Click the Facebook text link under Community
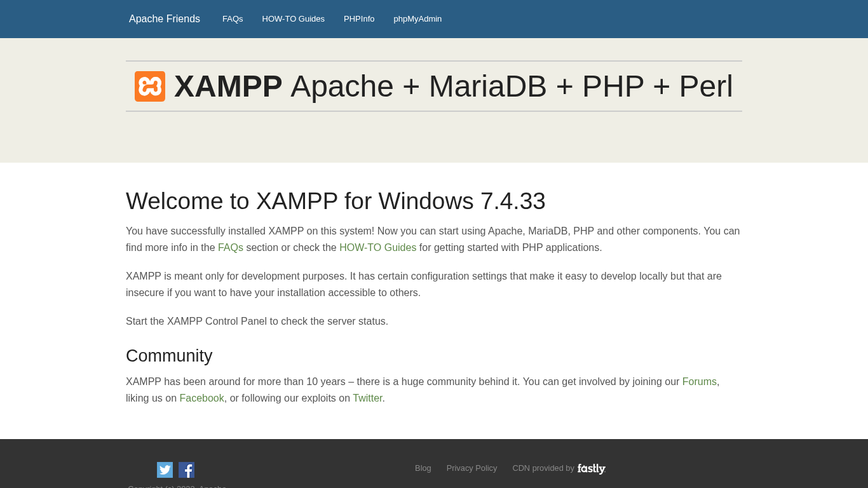The height and width of the screenshot is (488, 868). (x=201, y=398)
